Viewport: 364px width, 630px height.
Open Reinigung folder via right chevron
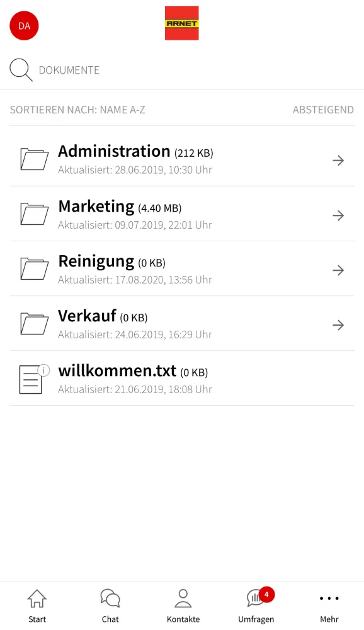(338, 270)
